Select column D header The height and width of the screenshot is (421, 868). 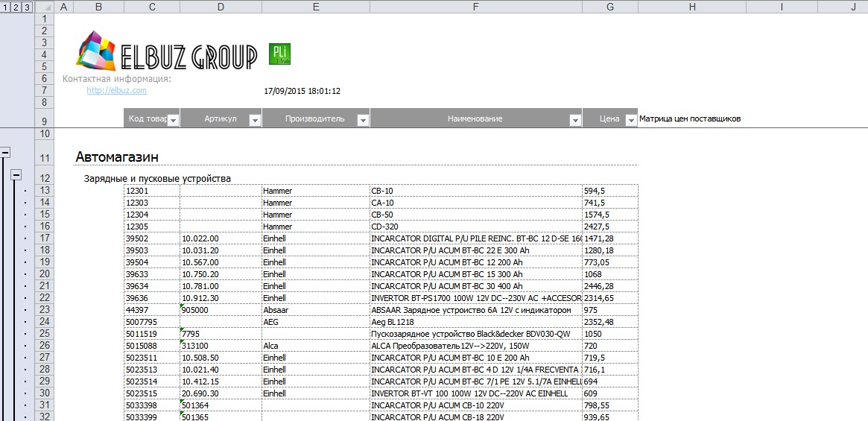[x=221, y=7]
